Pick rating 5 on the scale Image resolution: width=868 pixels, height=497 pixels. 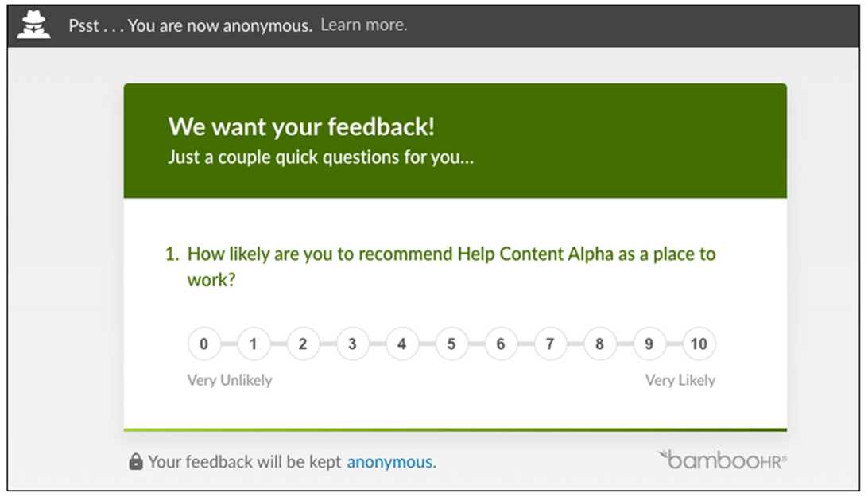tap(451, 344)
